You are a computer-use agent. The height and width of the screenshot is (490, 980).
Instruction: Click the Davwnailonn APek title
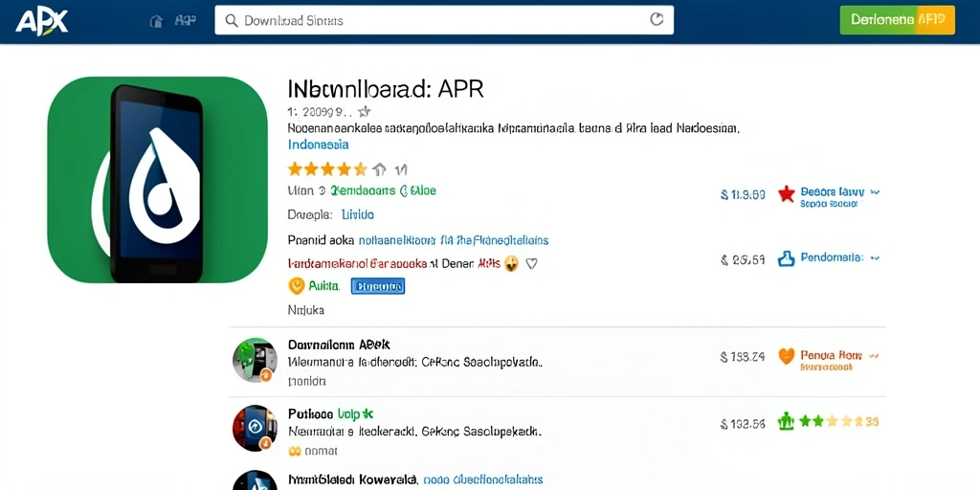pyautogui.click(x=340, y=345)
